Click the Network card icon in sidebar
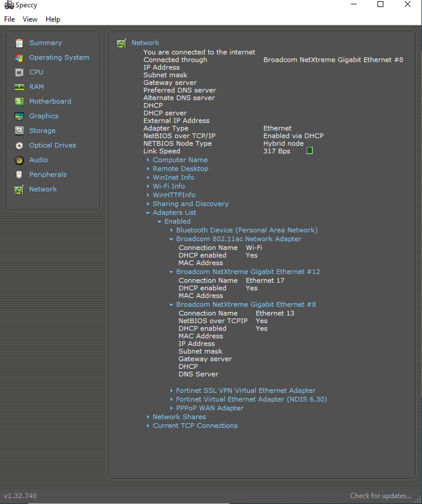This screenshot has height=504, width=422. (x=19, y=190)
